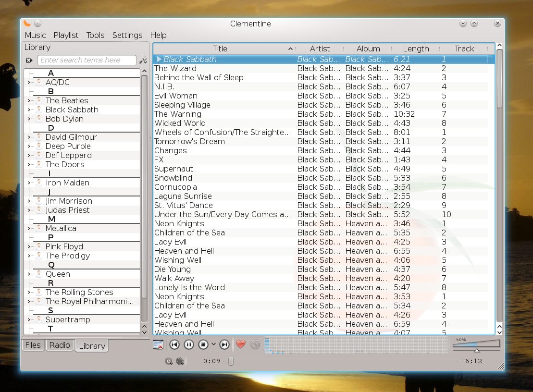Viewport: 533px width, 392px height.
Task: Love the current track with heart icon
Action: coord(241,344)
